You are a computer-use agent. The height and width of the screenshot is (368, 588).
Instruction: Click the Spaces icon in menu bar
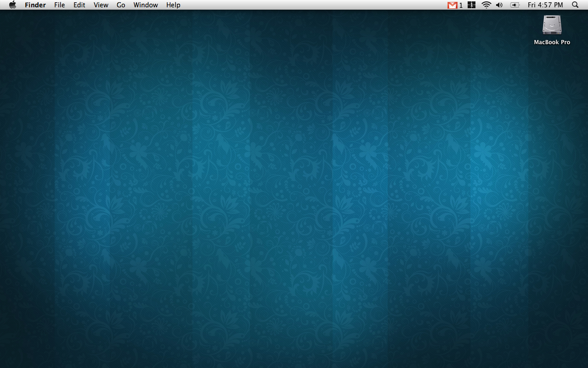(471, 5)
